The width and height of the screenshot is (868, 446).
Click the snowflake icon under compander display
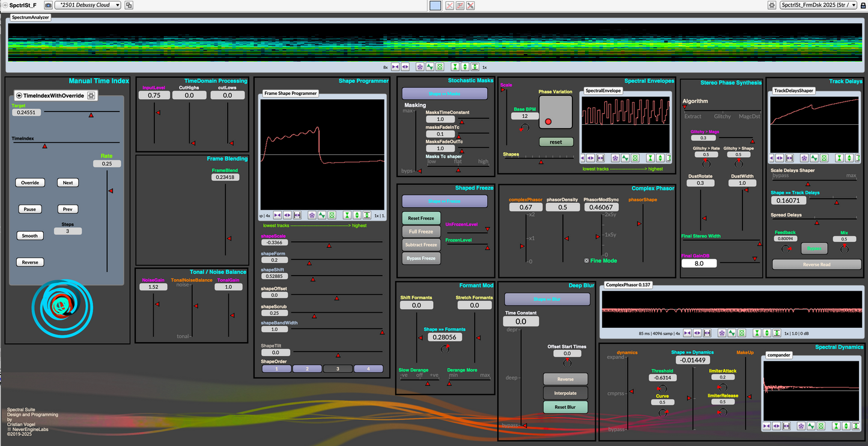tap(801, 426)
